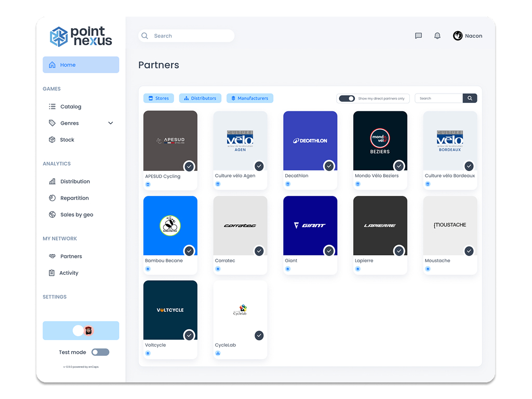Image resolution: width=532 pixels, height=399 pixels.
Task: Click the Giant partner name
Action: click(x=291, y=261)
